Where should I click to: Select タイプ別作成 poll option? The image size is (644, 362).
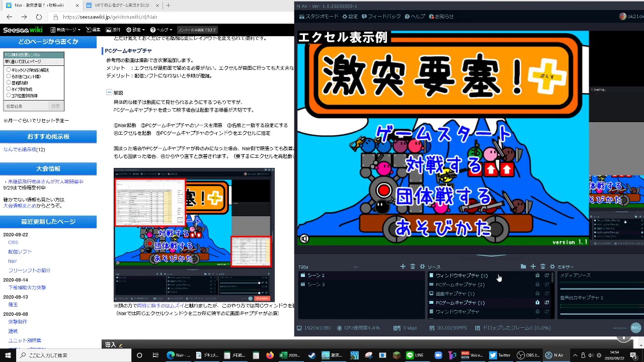pyautogui.click(x=9, y=89)
